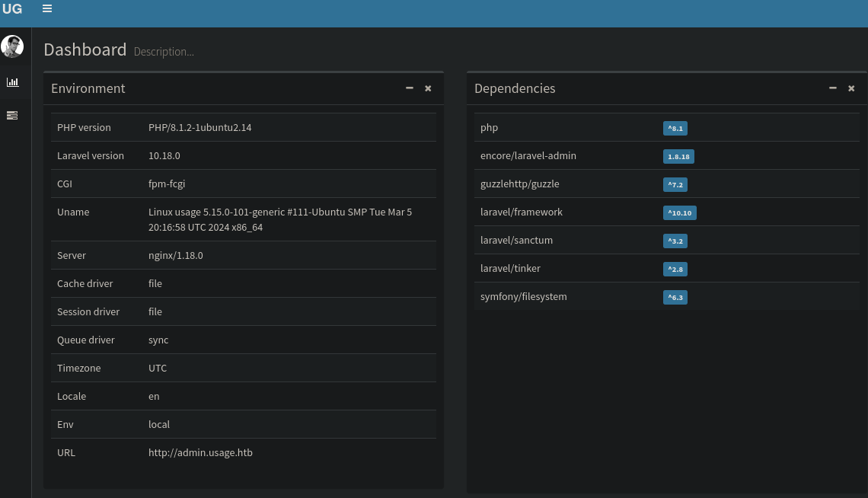Toggle the sidebar hamburger menu
This screenshot has width=868, height=498.
coord(47,8)
